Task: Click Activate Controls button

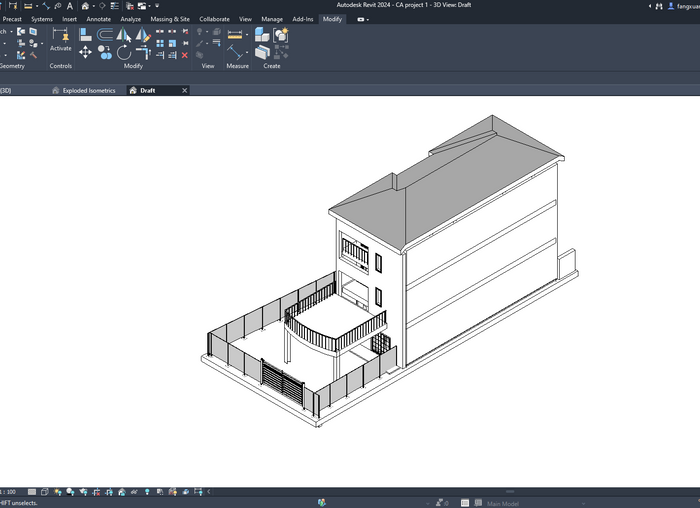Action: (x=61, y=40)
